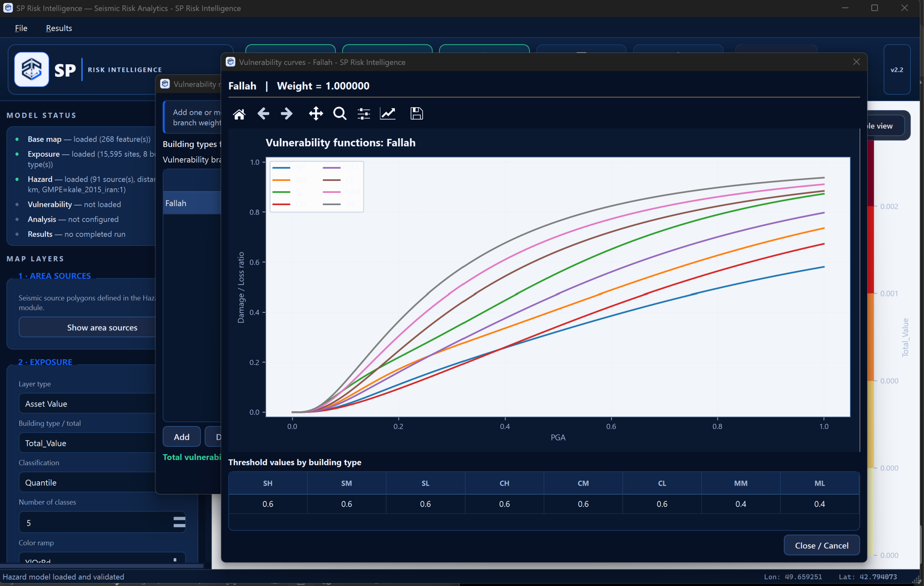
Task: Open the Edit axis and curve parameters icon
Action: click(x=388, y=114)
